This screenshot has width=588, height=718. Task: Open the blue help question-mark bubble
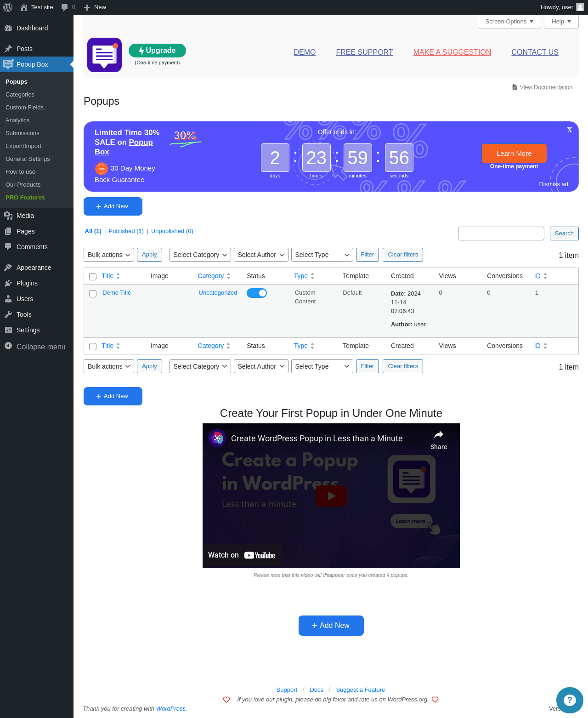[570, 700]
